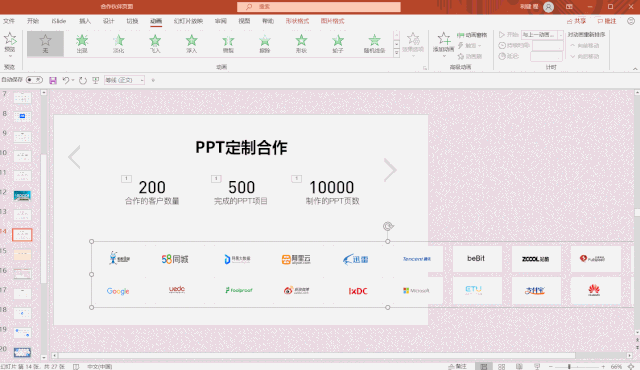Apply the 形状 shape animation
640x370 pixels.
(x=301, y=44)
